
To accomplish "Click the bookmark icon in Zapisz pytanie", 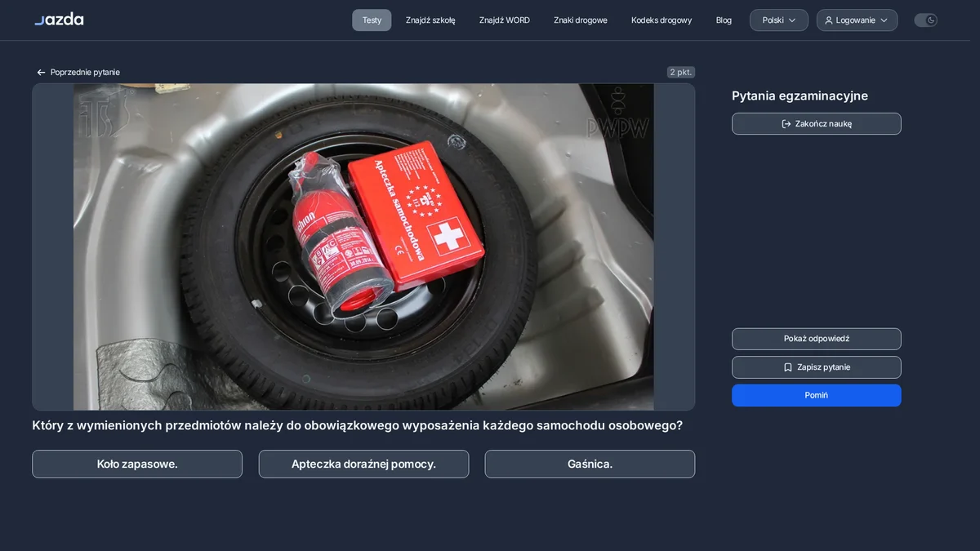I will click(x=788, y=367).
